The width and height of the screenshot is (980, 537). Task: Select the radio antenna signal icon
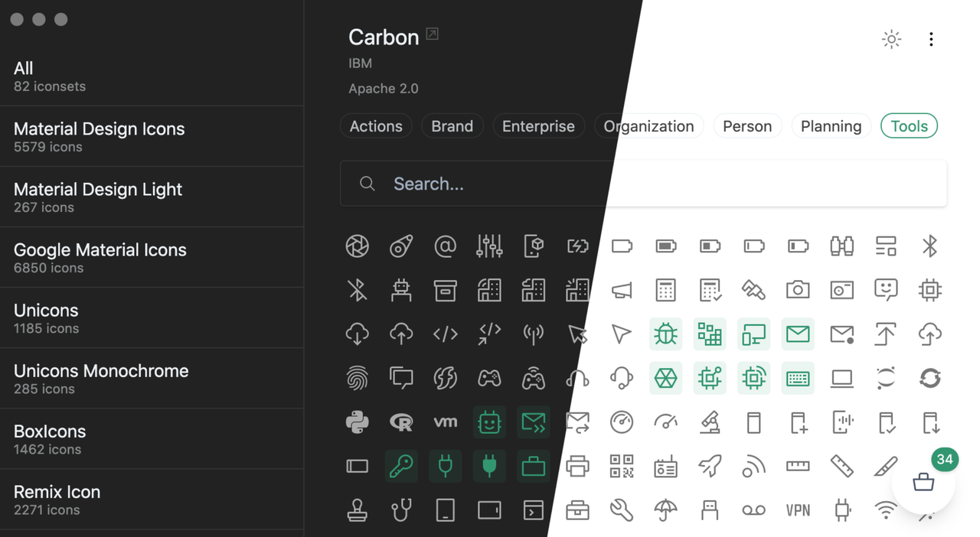pos(534,334)
